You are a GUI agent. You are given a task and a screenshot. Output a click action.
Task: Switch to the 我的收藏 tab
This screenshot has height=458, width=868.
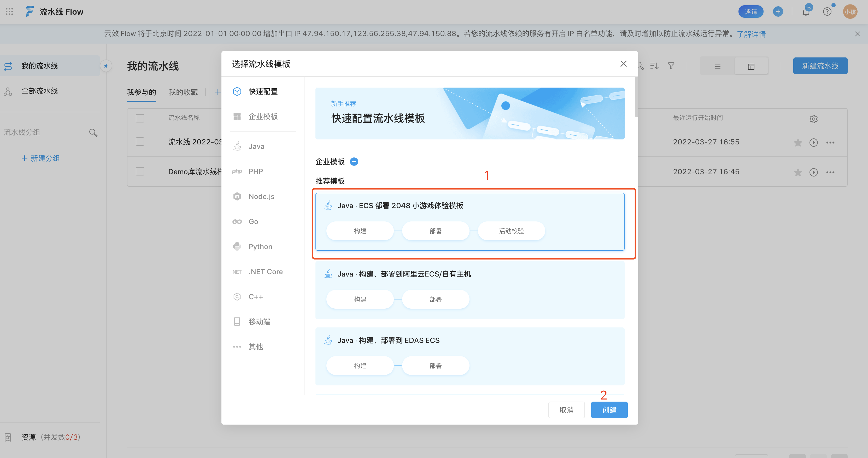click(183, 92)
